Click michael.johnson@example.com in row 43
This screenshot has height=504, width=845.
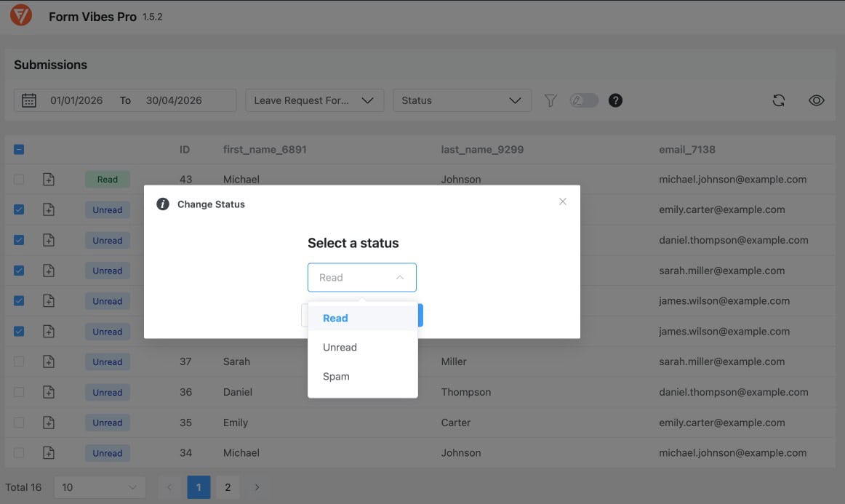coord(733,180)
